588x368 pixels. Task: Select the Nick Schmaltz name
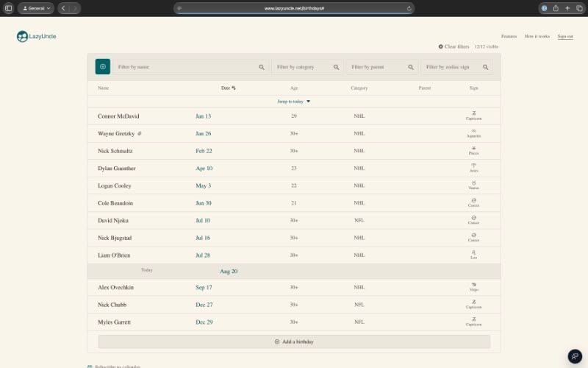pos(115,151)
